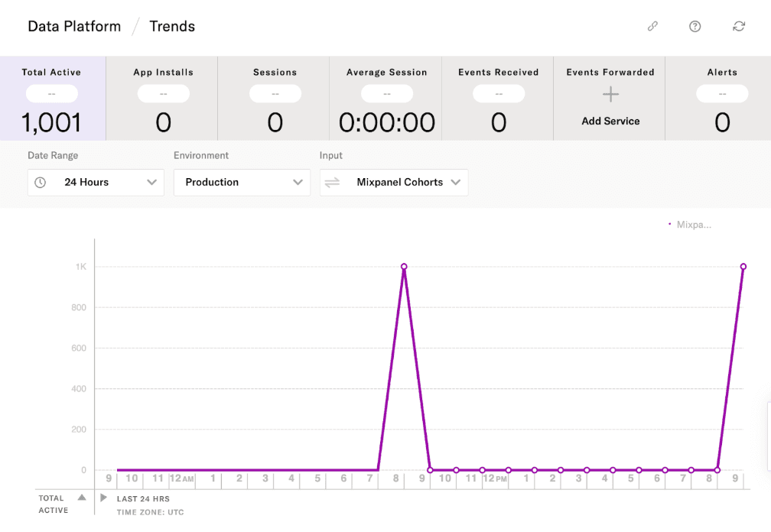Click the 1K peak data point at 8
This screenshot has height=532, width=771.
coord(404,267)
